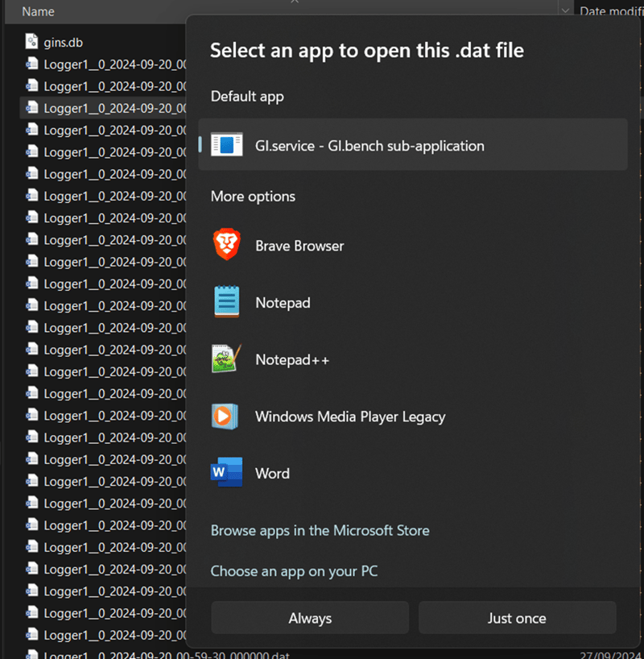This screenshot has height=659, width=644.
Task: Dismiss the dialog via the top X
Action: (295, 4)
